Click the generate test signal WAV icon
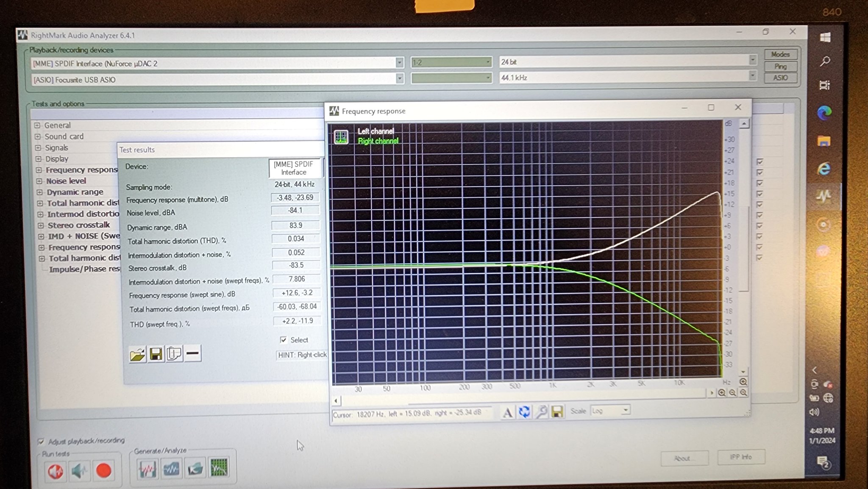 147,469
